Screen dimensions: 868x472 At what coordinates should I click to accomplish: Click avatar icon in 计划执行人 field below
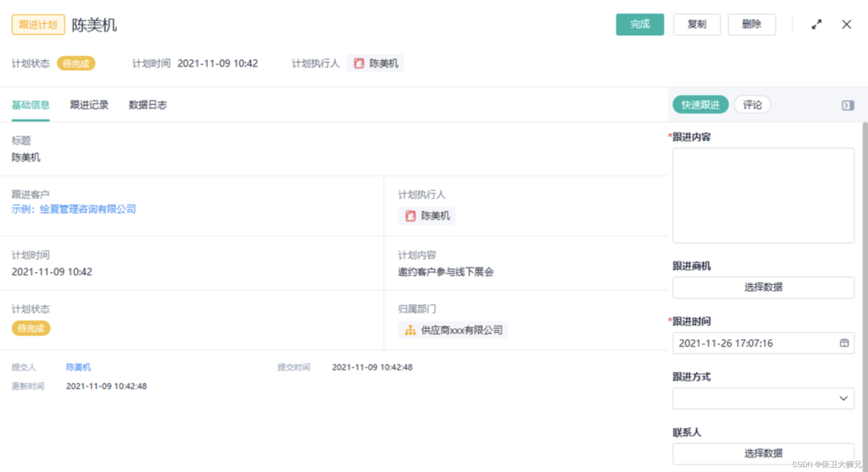pos(411,216)
